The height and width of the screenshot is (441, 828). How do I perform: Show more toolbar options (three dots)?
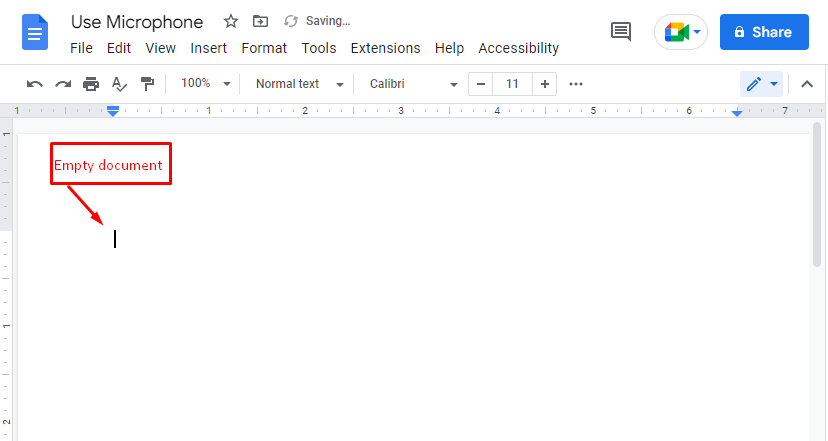pos(576,84)
